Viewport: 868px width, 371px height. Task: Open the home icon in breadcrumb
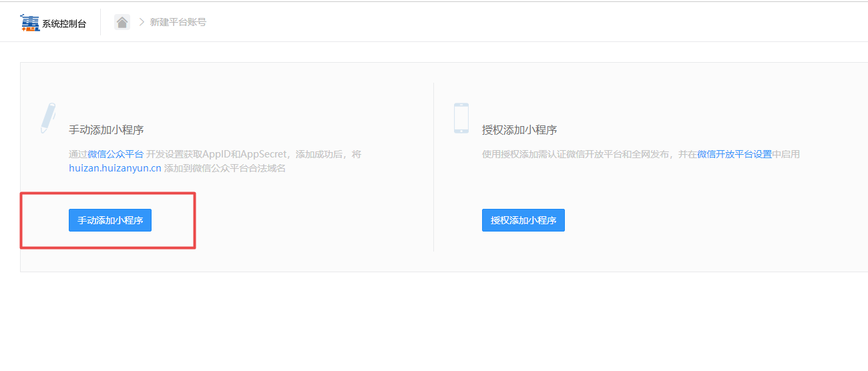point(122,22)
